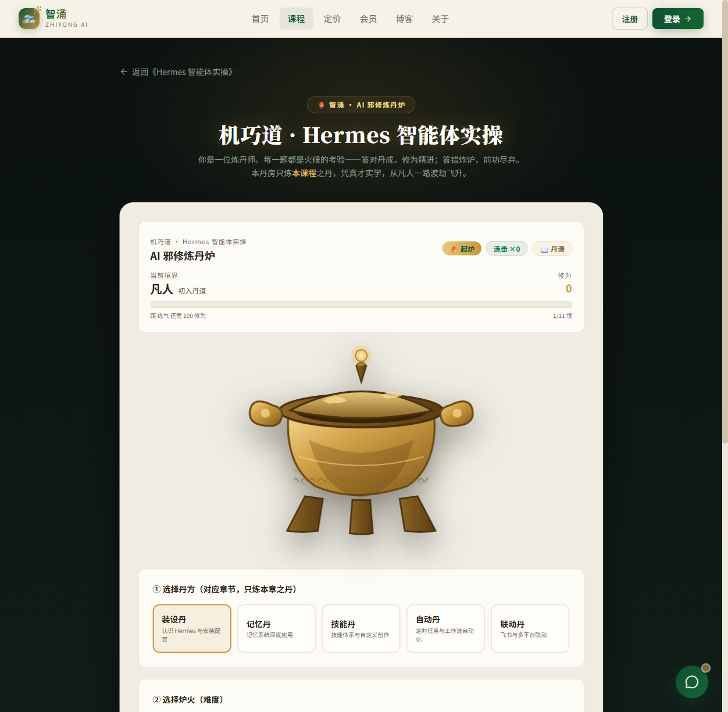Click the 智涌 ZHIYONG AI logo icon
Image resolution: width=728 pixels, height=712 pixels.
(x=29, y=19)
